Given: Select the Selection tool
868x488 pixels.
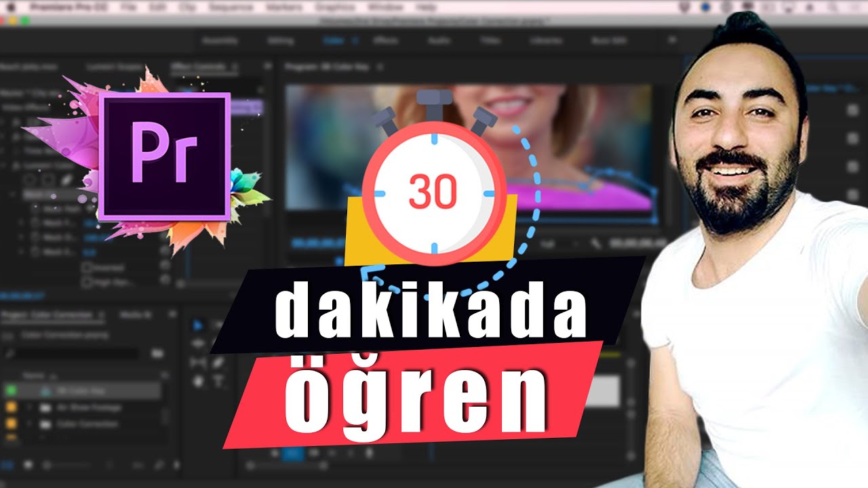Looking at the screenshot, I should coord(198,325).
